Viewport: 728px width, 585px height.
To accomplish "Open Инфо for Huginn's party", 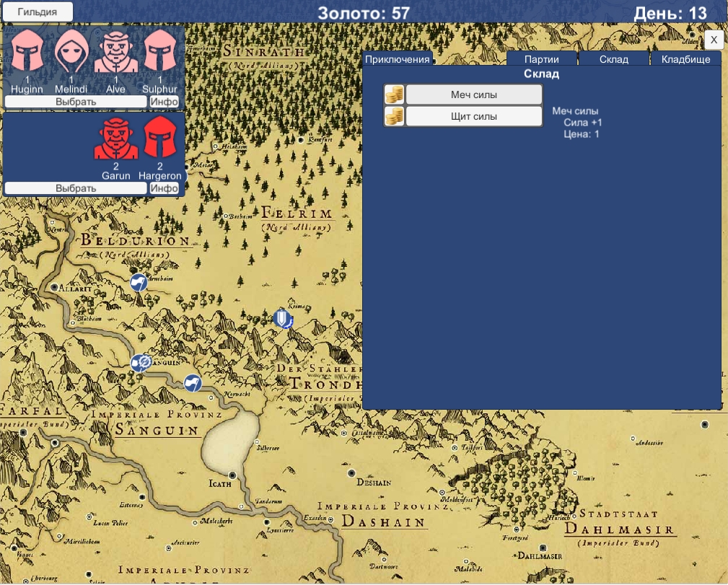I will 165,102.
